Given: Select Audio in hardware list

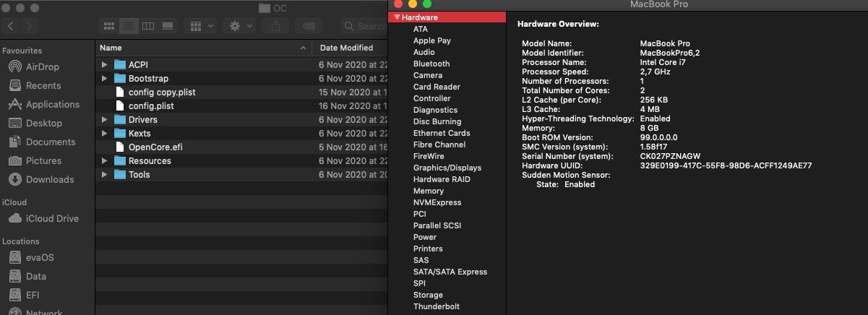Looking at the screenshot, I should [x=424, y=52].
